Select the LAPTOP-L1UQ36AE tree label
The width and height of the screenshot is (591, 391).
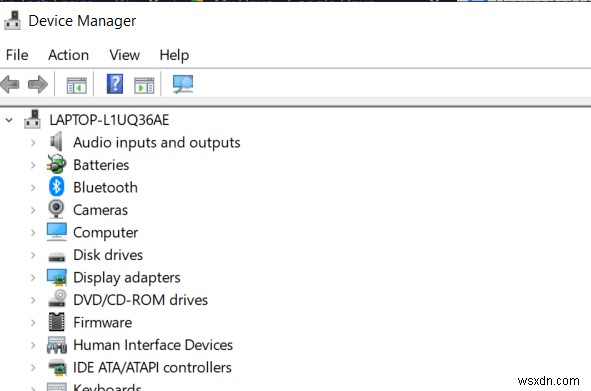[x=109, y=120]
